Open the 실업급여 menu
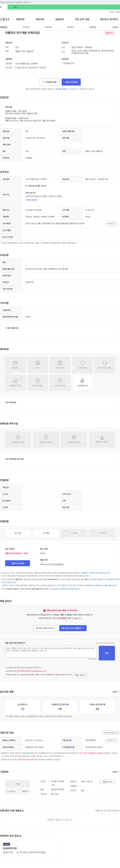Screen dimensions: 120x868 (x=59, y=19)
